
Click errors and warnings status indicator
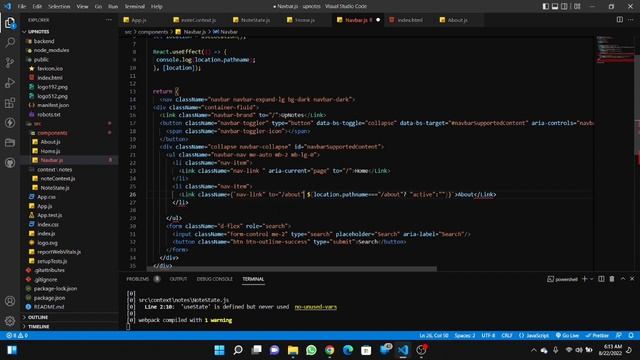(x=17, y=336)
